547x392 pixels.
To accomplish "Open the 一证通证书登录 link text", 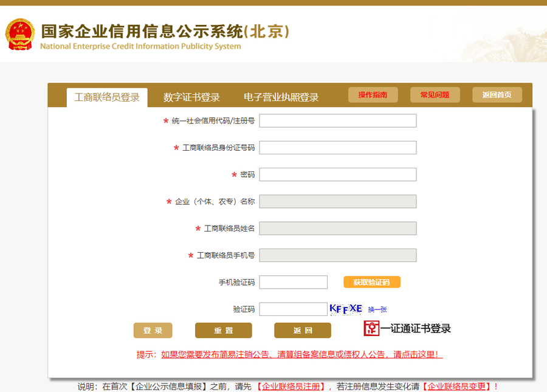I will (x=416, y=329).
